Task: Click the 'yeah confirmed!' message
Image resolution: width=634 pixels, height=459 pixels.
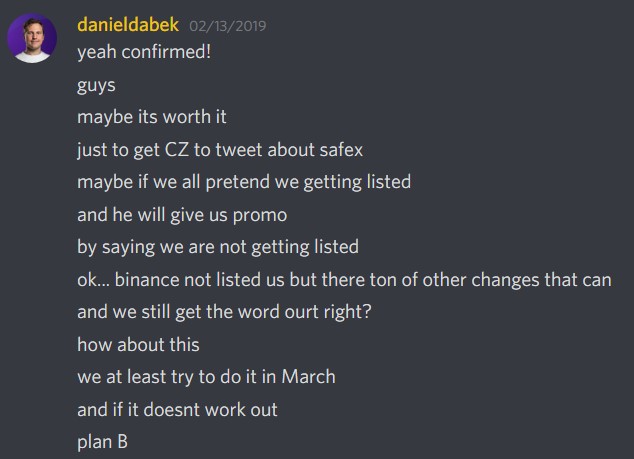Action: [x=144, y=52]
